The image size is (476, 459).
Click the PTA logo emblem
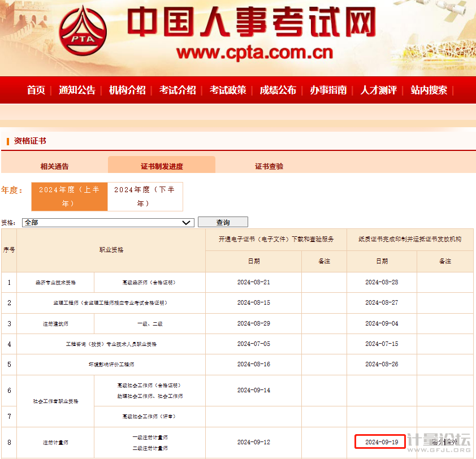[x=83, y=31]
